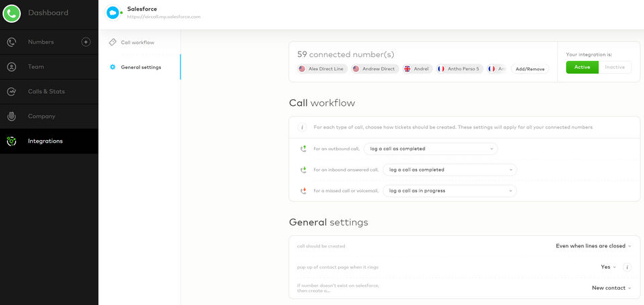Viewport: 644px width, 305px height.
Task: Click the Call workflow tag icon
Action: coord(113,42)
